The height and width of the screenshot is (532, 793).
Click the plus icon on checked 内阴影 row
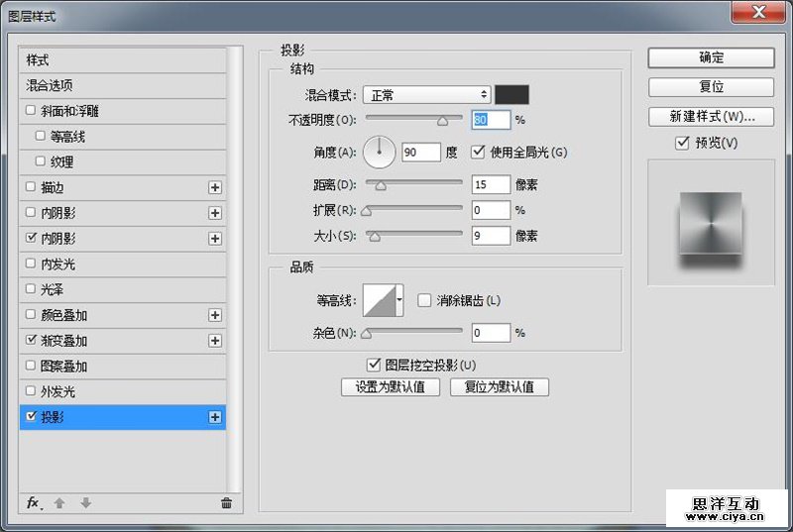coord(215,239)
